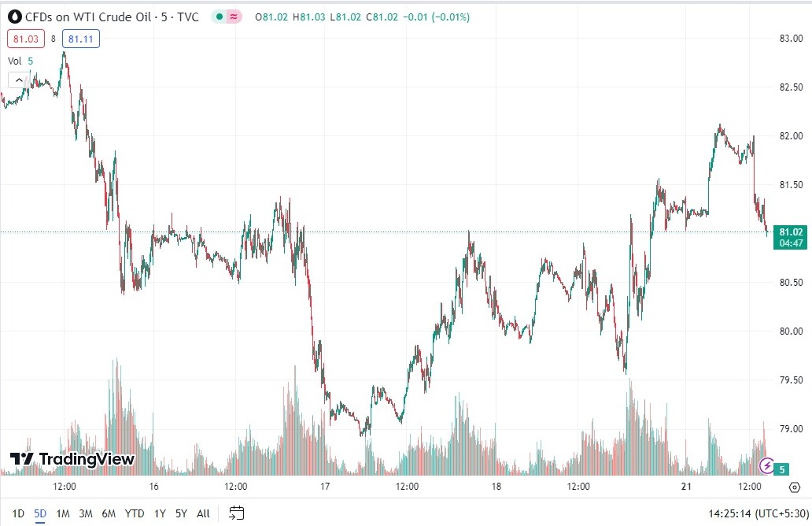The height and width of the screenshot is (526, 812).
Task: Select the 5D time range
Action: tap(40, 513)
